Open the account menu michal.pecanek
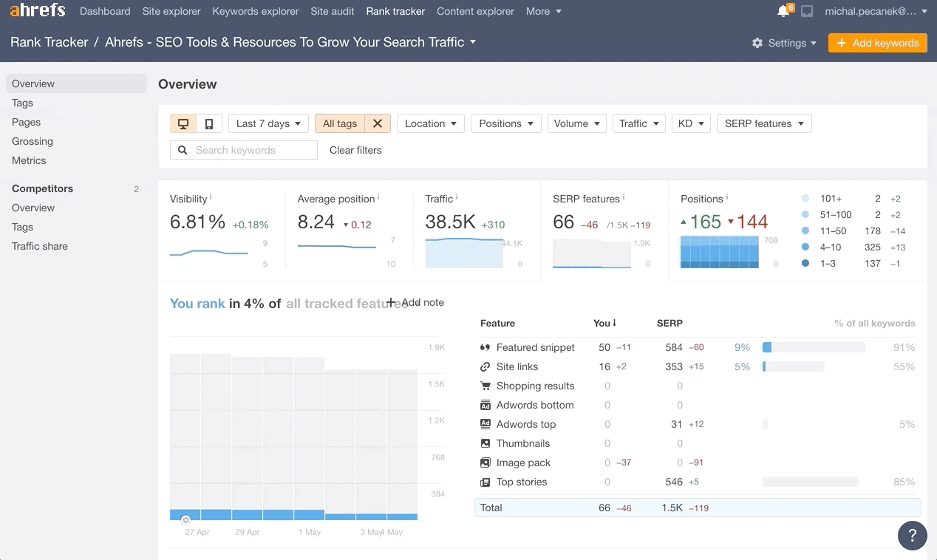Screen dimensions: 937x560 tap(876, 11)
